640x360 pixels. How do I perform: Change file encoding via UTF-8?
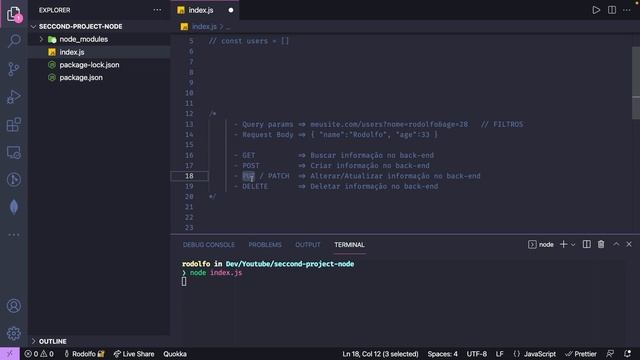tap(476, 353)
